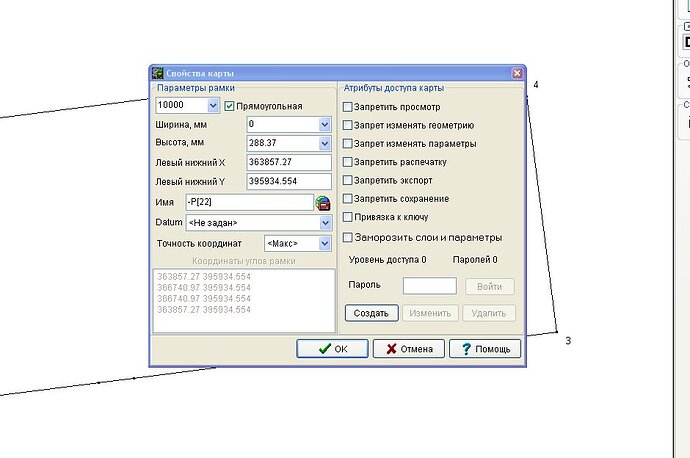Click the map properties dialog title icon

click(x=158, y=73)
